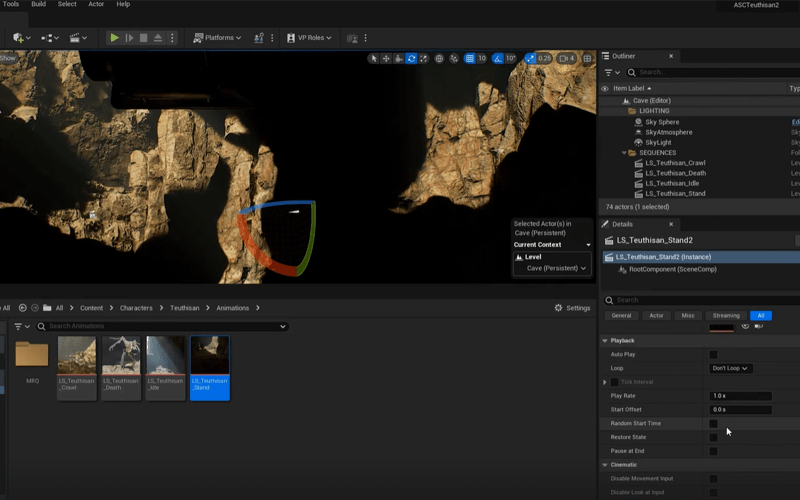Screen dimensions: 800x500
Task: Show the Actor details filter
Action: 656,315
